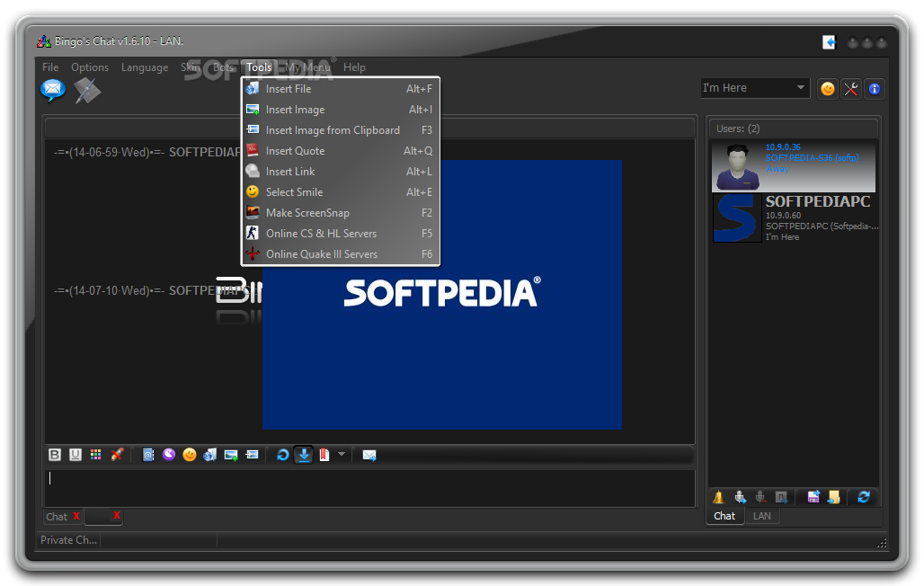
Task: Click the yellow folder with arrow icon
Action: (x=834, y=497)
